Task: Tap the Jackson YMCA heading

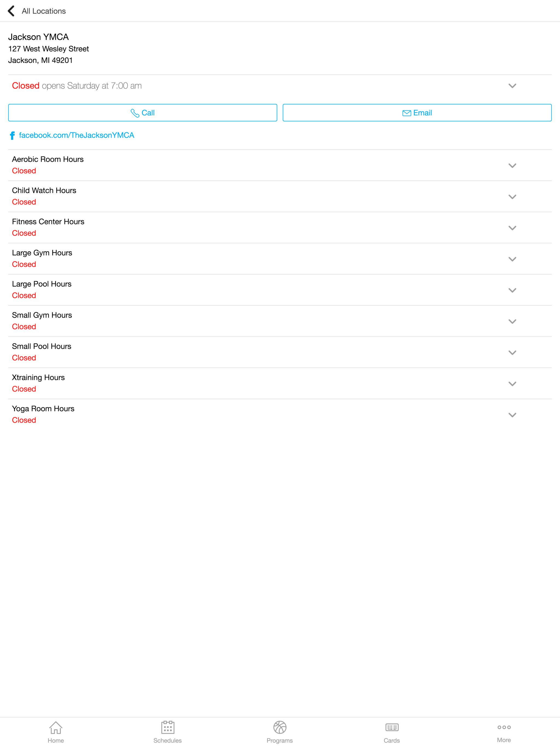Action: 39,37
